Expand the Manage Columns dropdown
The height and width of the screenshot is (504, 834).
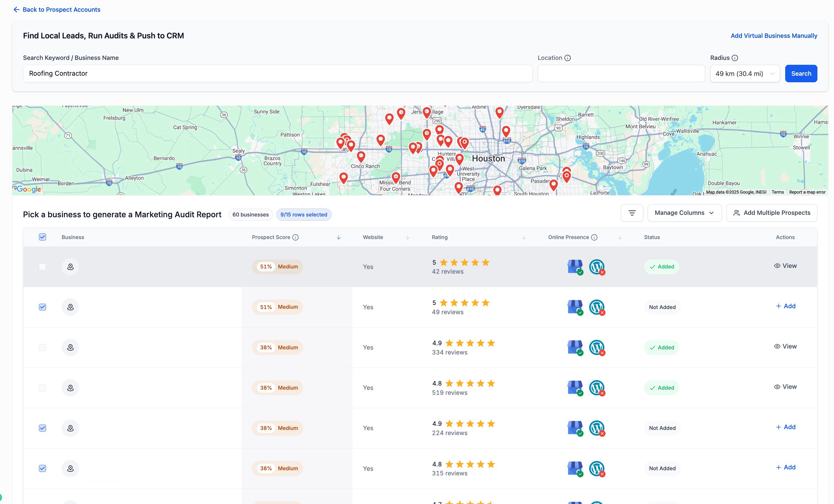[x=684, y=213]
